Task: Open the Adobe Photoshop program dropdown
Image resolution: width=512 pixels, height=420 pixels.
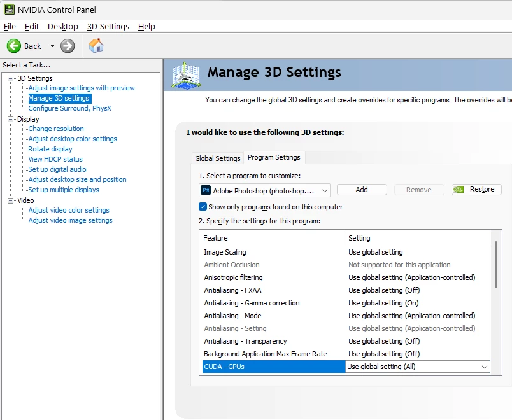Action: point(264,190)
